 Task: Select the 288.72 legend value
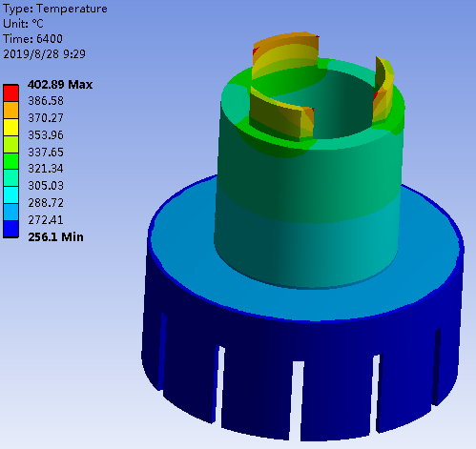(x=46, y=203)
